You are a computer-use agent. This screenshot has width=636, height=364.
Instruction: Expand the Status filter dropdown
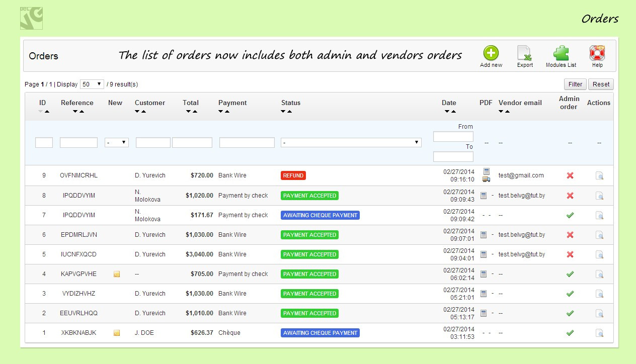351,143
